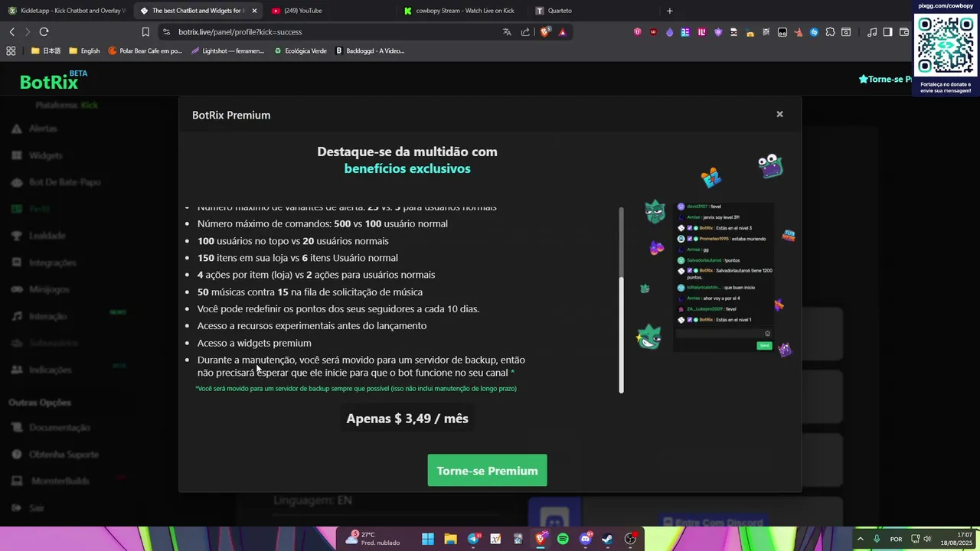
Task: Switch to the Kicklet.app browser tab
Action: tap(65, 11)
